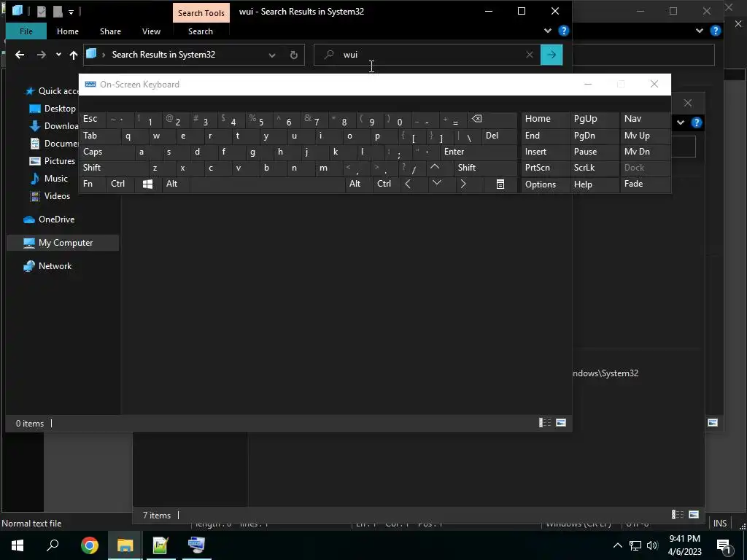Click the Enter key on On-Screen Keyboard
This screenshot has width=747, height=560.
click(479, 152)
